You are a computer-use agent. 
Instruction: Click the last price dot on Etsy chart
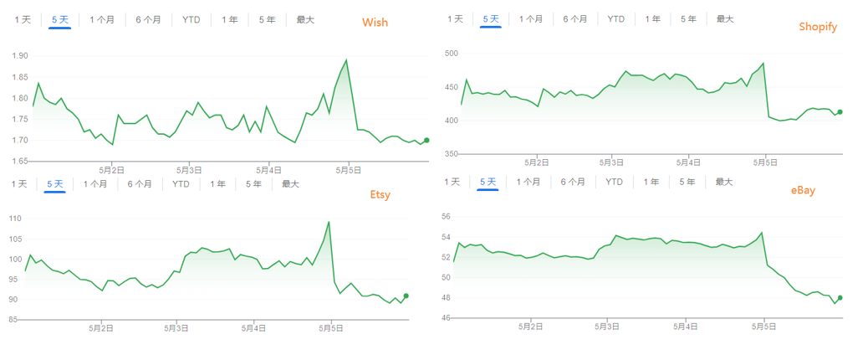(406, 296)
